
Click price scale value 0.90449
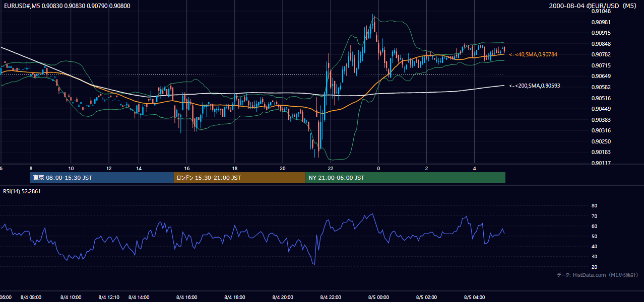(x=601, y=109)
